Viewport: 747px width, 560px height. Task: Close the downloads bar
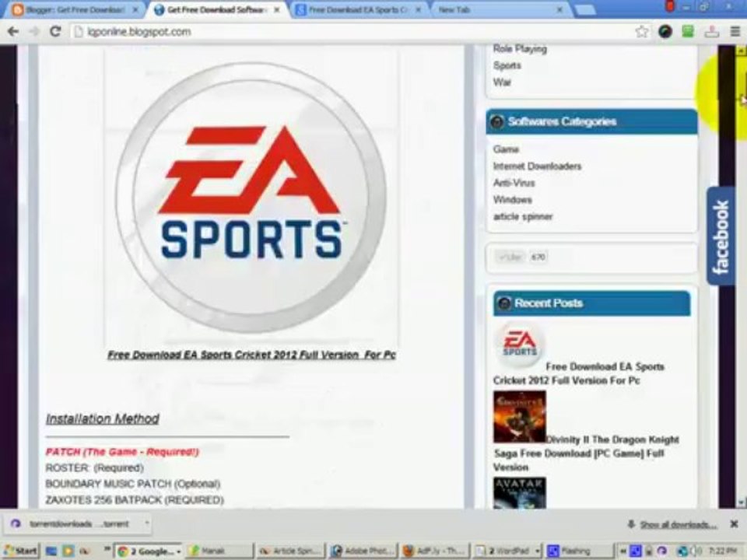pyautogui.click(x=734, y=524)
